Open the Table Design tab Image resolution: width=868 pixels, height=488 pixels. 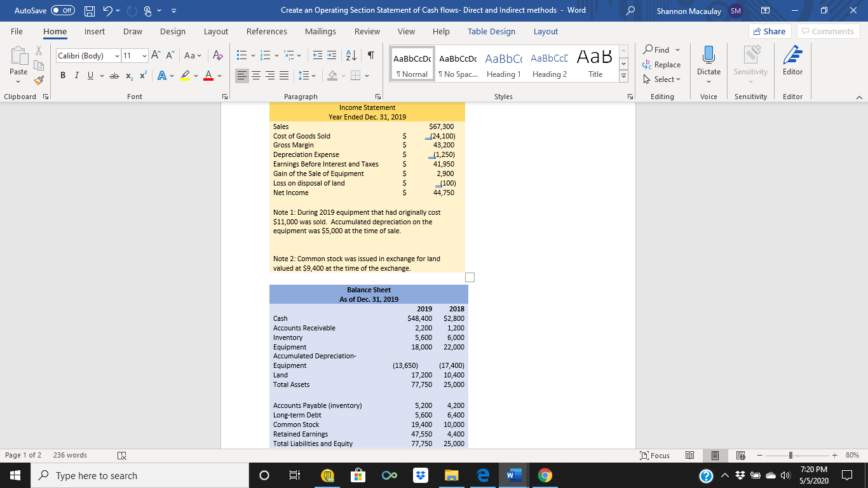491,31
